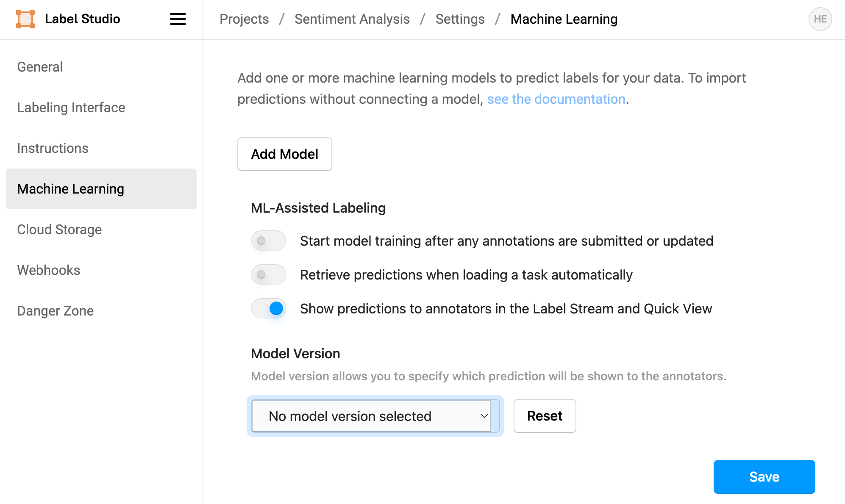Open Webhooks settings section
The image size is (845, 504).
point(49,270)
